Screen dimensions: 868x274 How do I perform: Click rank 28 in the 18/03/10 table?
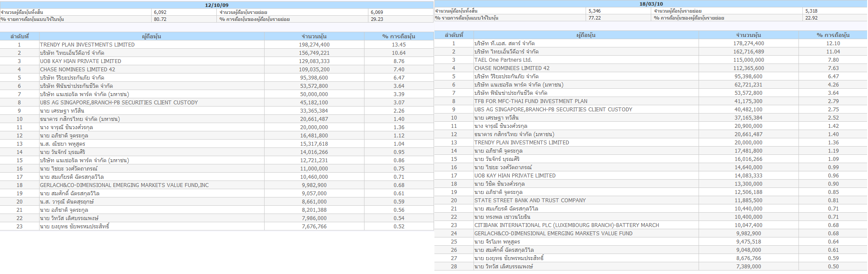[x=454, y=267]
